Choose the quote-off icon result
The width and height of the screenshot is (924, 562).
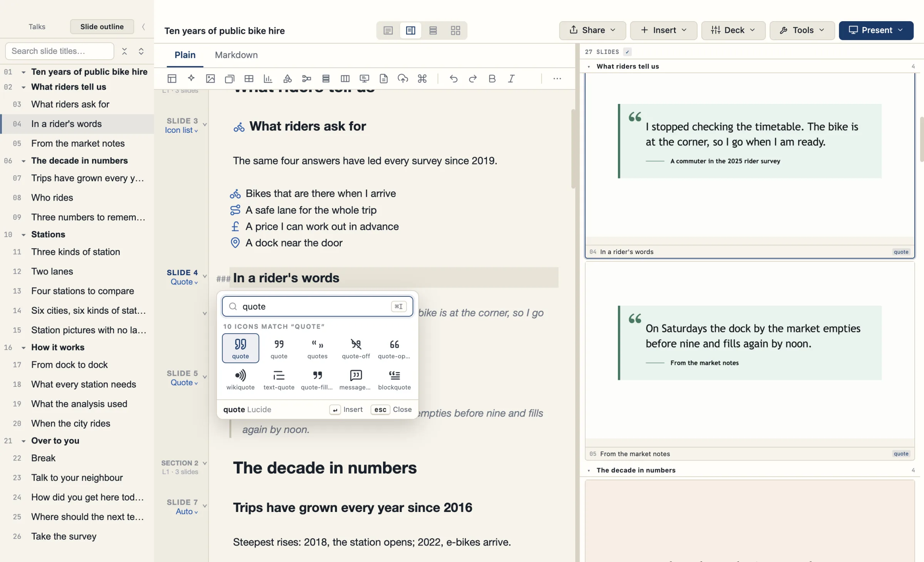coord(356,348)
